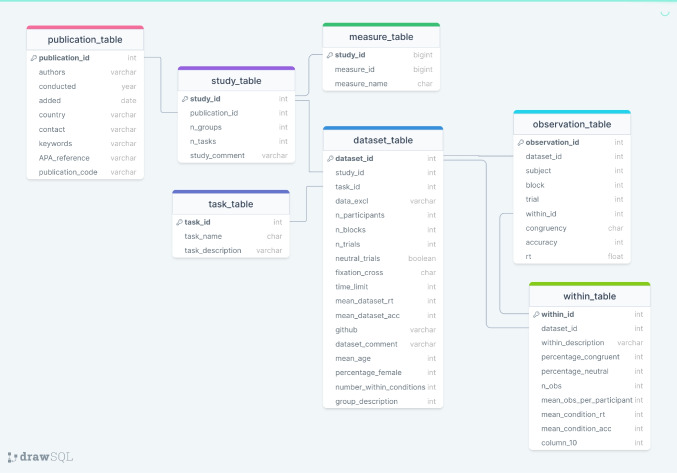
Task: Click the loading spinner in the top right
Action: coord(665,12)
